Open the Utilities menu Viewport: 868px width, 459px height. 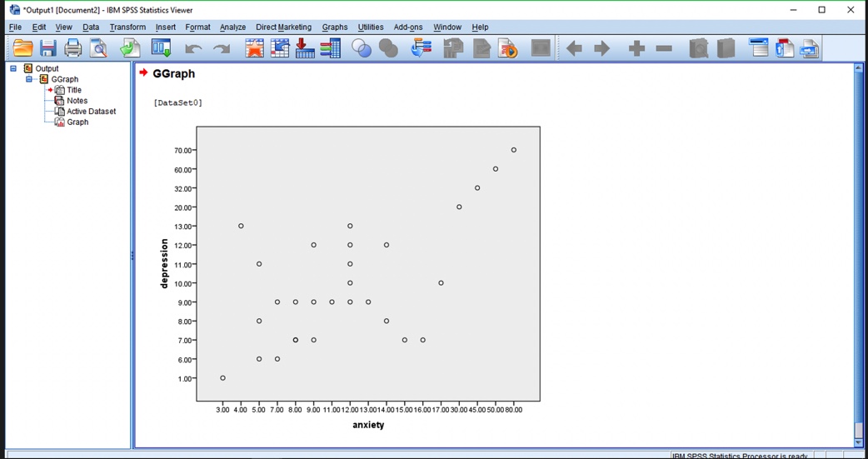(371, 27)
